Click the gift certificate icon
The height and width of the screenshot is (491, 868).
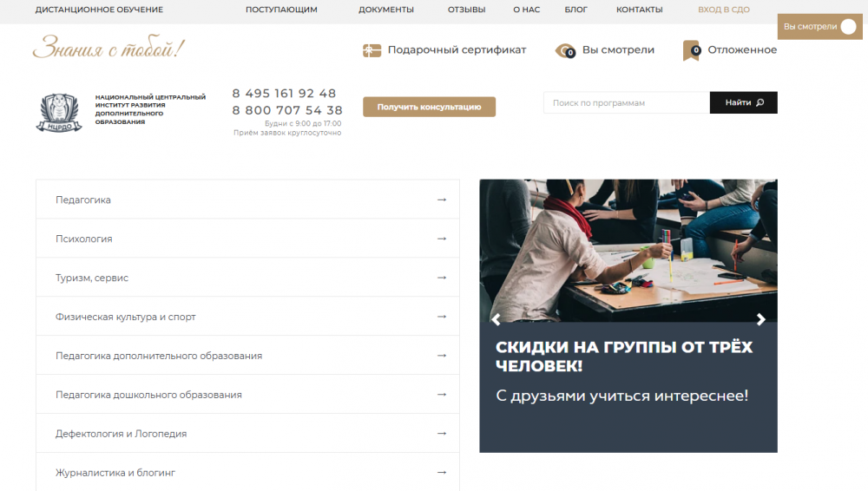[372, 50]
